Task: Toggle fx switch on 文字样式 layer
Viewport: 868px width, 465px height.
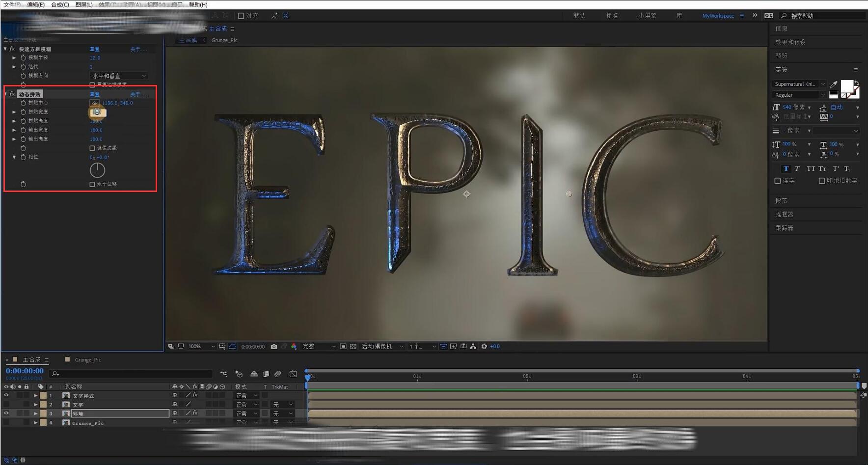Action: pyautogui.click(x=195, y=395)
